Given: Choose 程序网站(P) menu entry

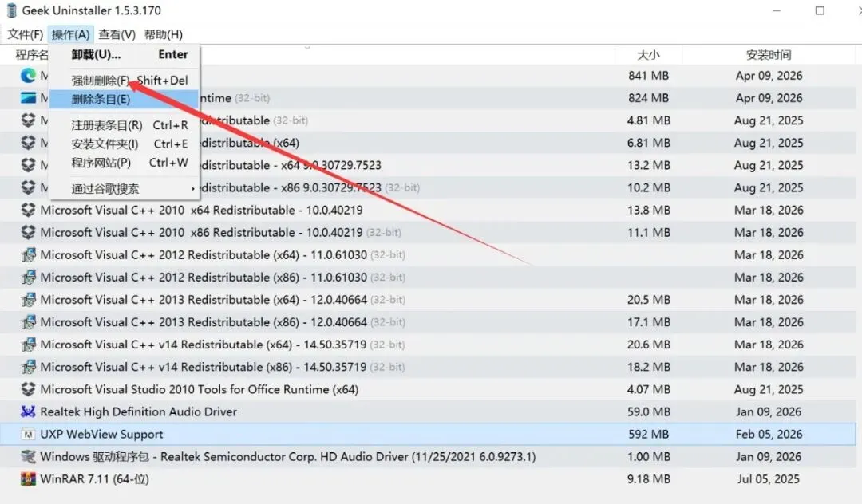Looking at the screenshot, I should (x=125, y=163).
